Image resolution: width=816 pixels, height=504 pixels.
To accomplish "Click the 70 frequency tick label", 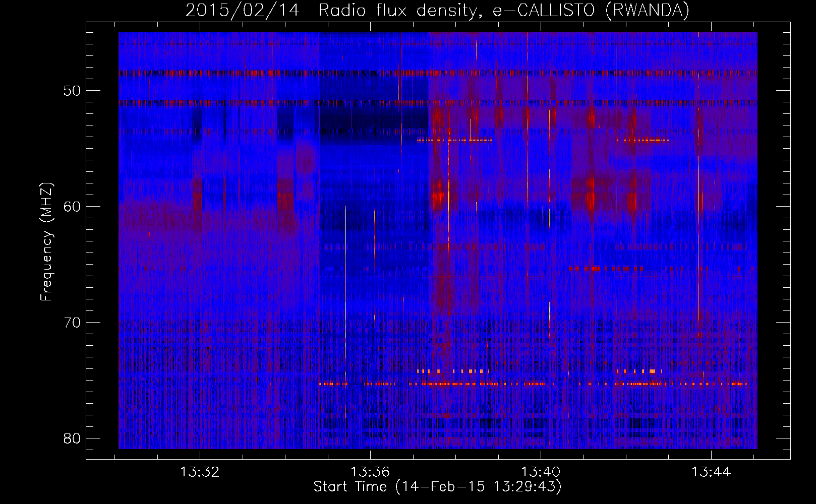I will click(73, 322).
